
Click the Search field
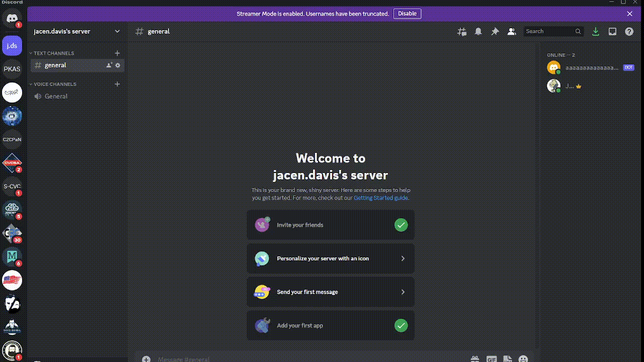point(553,31)
